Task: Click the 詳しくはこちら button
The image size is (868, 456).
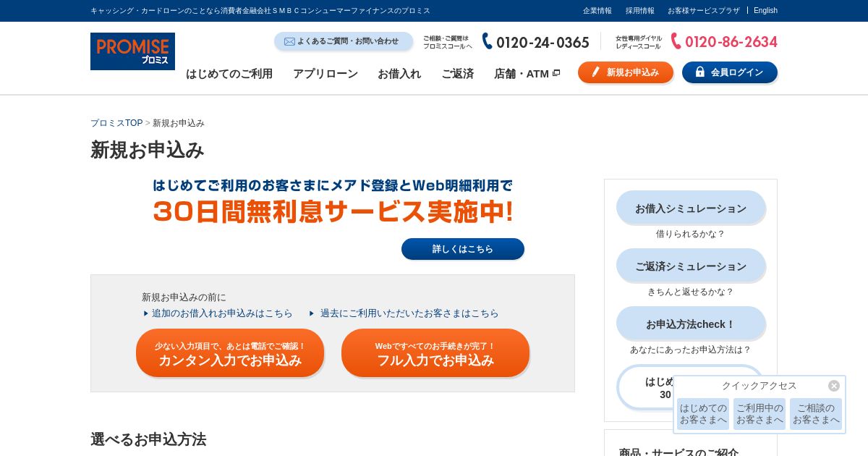Action: tap(463, 249)
